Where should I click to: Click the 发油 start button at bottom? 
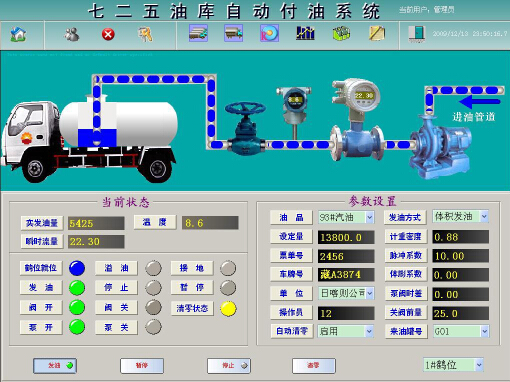click(x=55, y=366)
